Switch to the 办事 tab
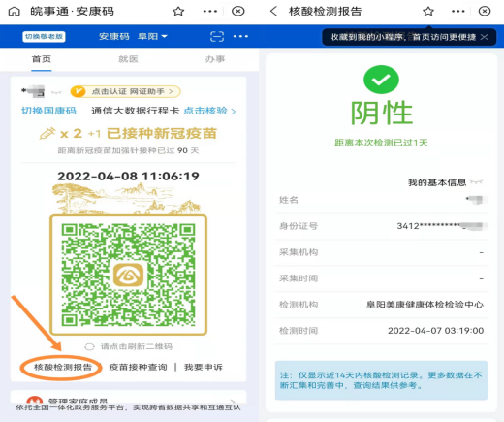This screenshot has height=422, width=504. pyautogui.click(x=215, y=59)
